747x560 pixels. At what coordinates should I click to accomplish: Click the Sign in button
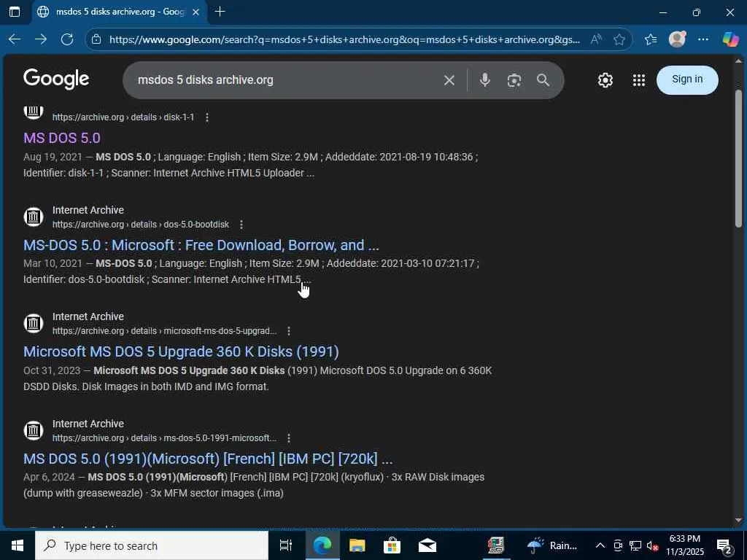pyautogui.click(x=687, y=79)
